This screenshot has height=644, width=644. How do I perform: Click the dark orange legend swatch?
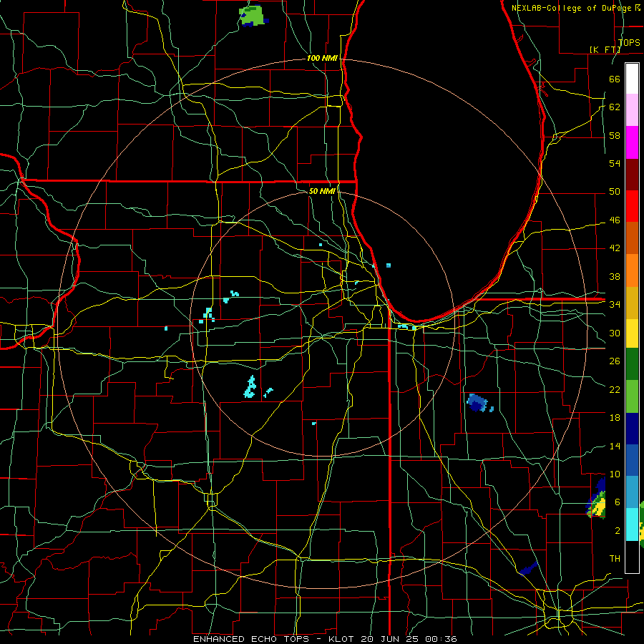(x=632, y=238)
